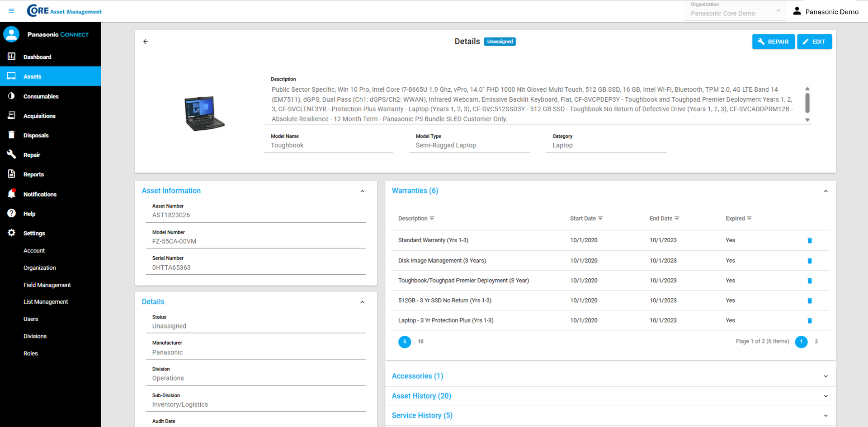Collapse the Asset Information panel
This screenshot has width=868, height=427.
[362, 191]
